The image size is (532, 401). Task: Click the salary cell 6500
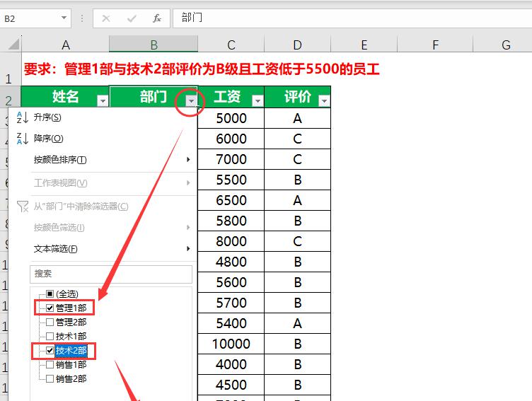coord(231,200)
